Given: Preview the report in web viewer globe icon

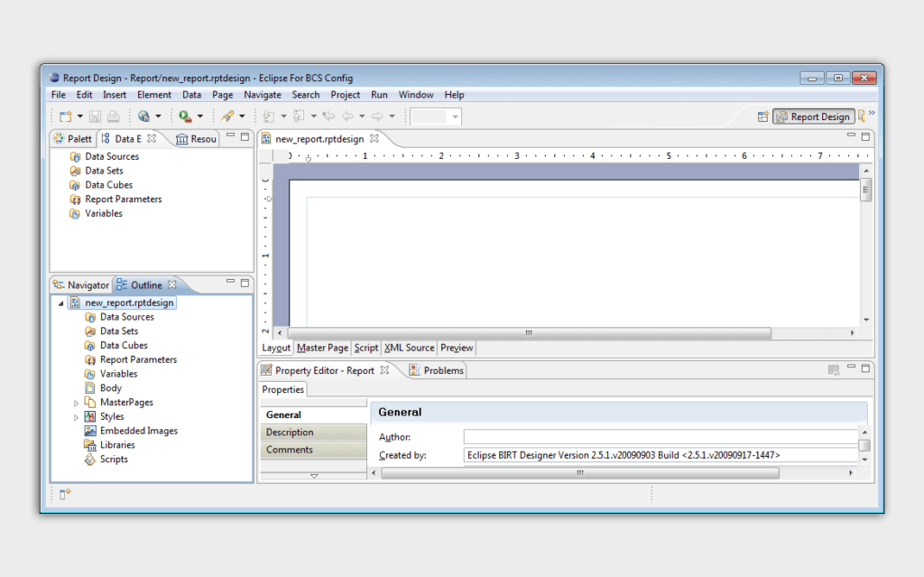Looking at the screenshot, I should (x=143, y=116).
